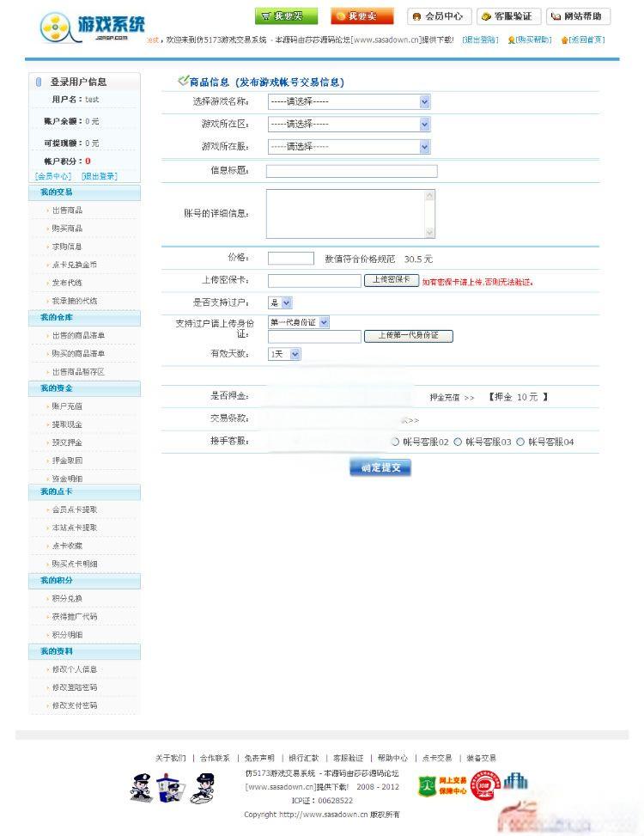Click the 上传密保卡 button
This screenshot has width=644, height=836.
point(392,280)
